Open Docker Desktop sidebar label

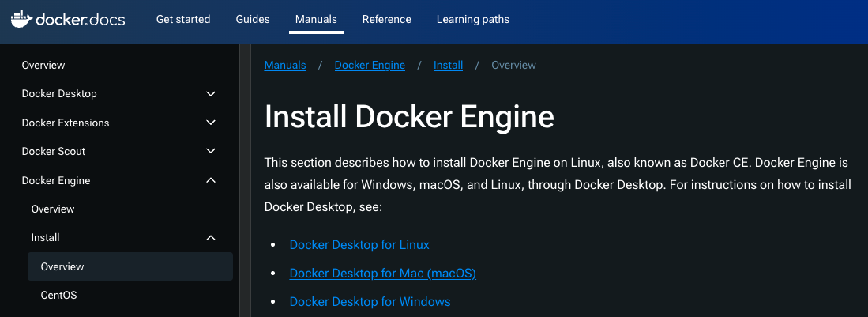pyautogui.click(x=59, y=93)
